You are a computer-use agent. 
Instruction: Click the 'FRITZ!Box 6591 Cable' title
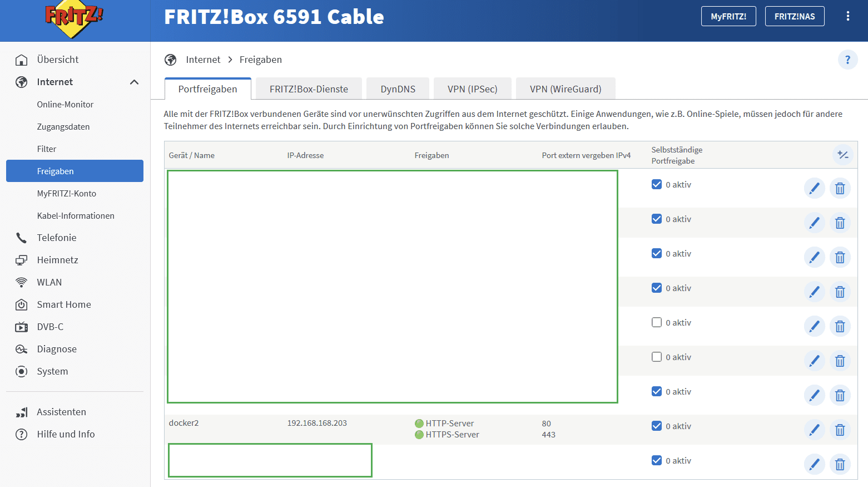pyautogui.click(x=274, y=17)
